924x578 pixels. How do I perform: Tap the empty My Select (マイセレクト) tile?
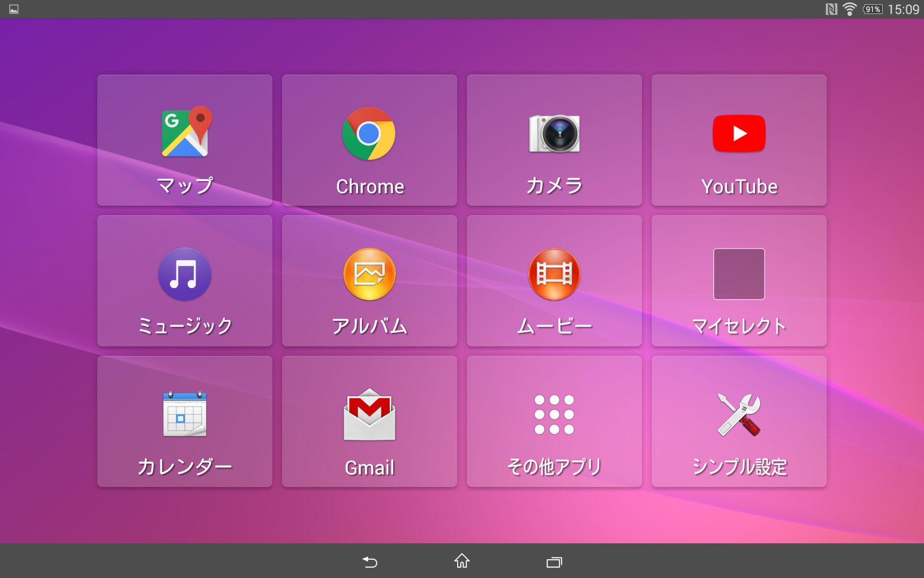pyautogui.click(x=739, y=281)
